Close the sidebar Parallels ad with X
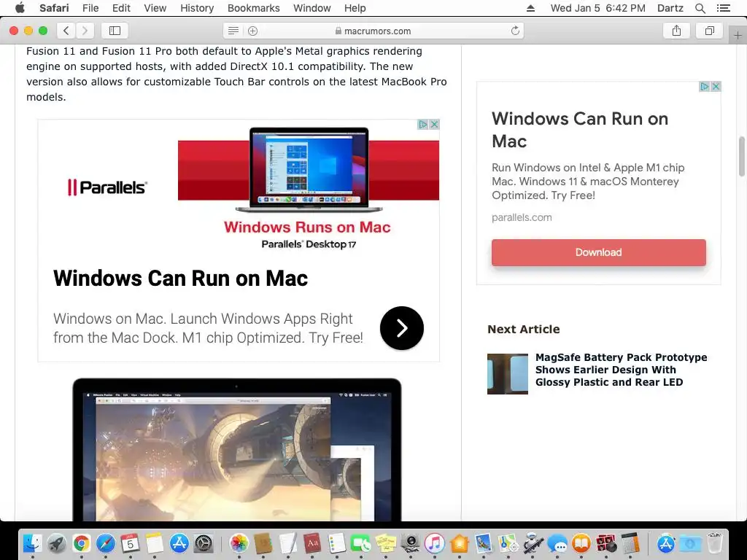This screenshot has height=560, width=747. [x=716, y=86]
